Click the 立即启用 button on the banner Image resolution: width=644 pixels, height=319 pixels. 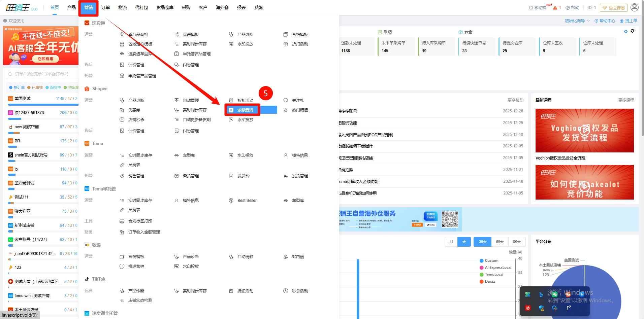[45, 59]
